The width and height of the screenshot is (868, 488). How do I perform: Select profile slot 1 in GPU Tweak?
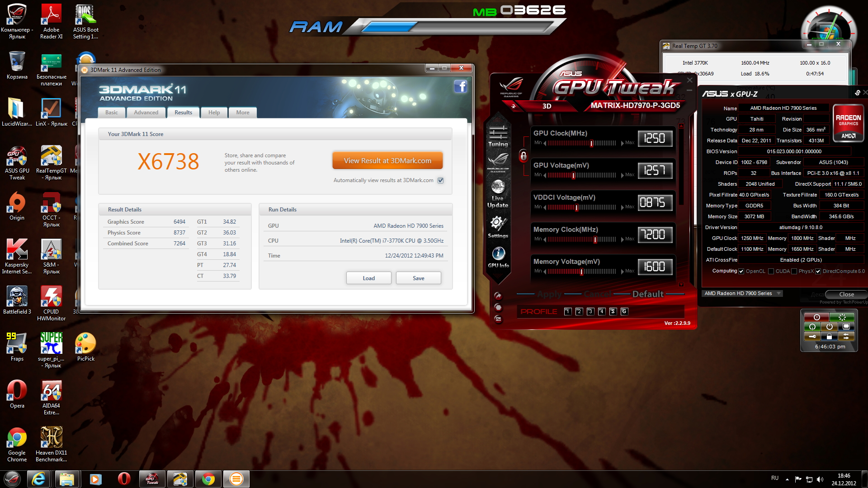pyautogui.click(x=568, y=311)
